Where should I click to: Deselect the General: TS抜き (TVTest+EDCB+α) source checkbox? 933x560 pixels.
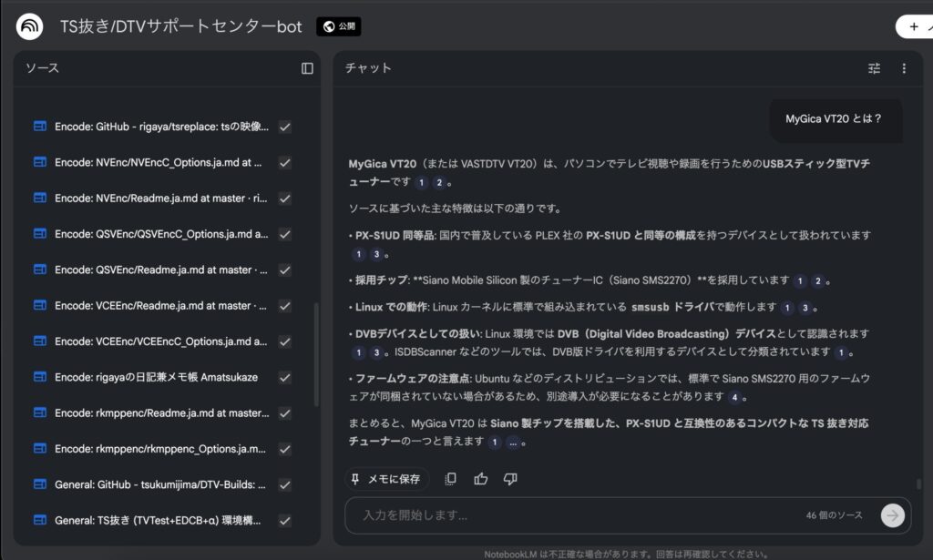[285, 521]
